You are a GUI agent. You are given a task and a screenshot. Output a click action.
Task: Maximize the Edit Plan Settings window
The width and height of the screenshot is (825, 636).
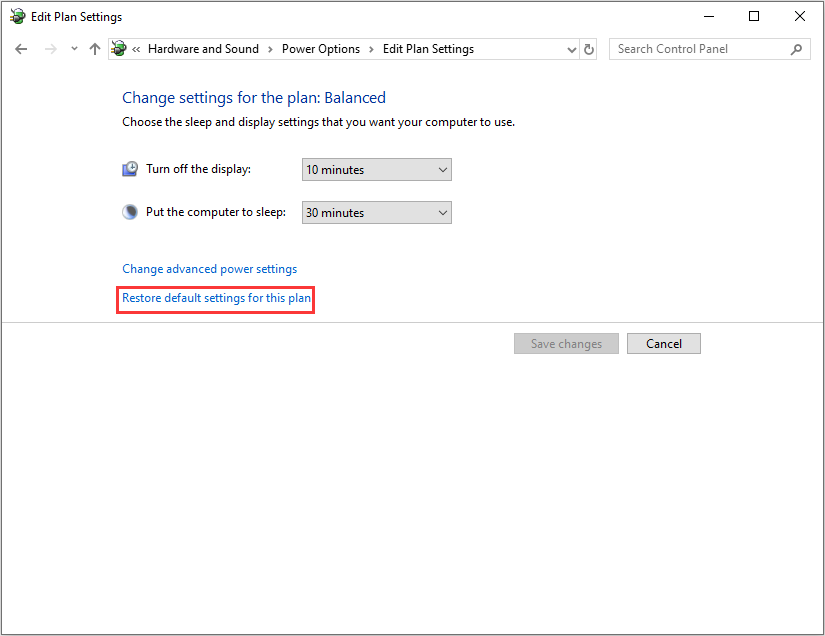point(754,16)
